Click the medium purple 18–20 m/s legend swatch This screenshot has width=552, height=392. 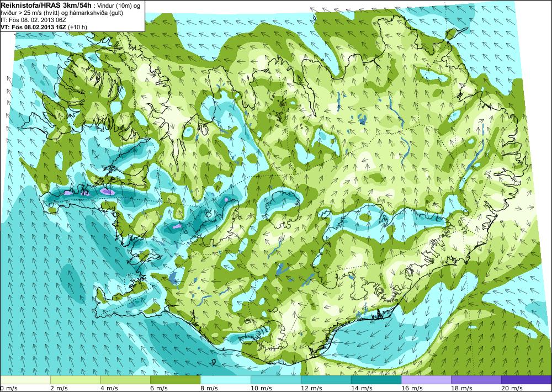(x=476, y=380)
